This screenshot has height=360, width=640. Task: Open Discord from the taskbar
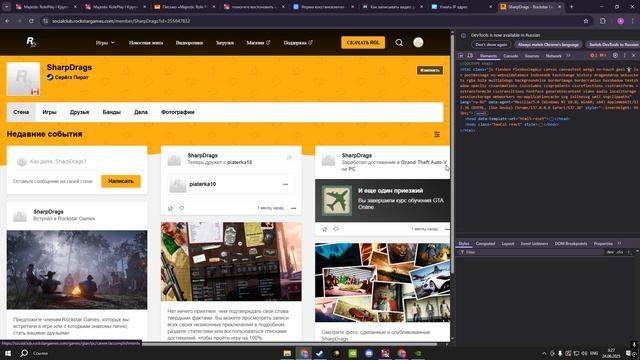[x=369, y=353]
